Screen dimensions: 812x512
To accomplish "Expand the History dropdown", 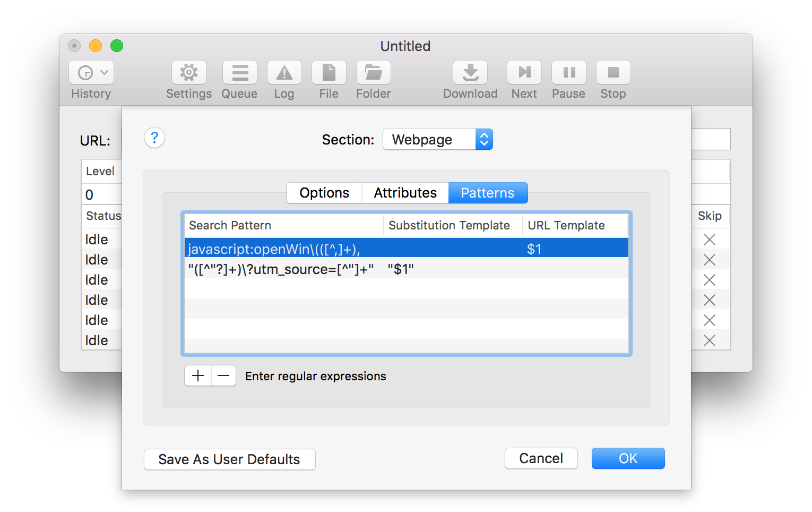I will [x=91, y=73].
